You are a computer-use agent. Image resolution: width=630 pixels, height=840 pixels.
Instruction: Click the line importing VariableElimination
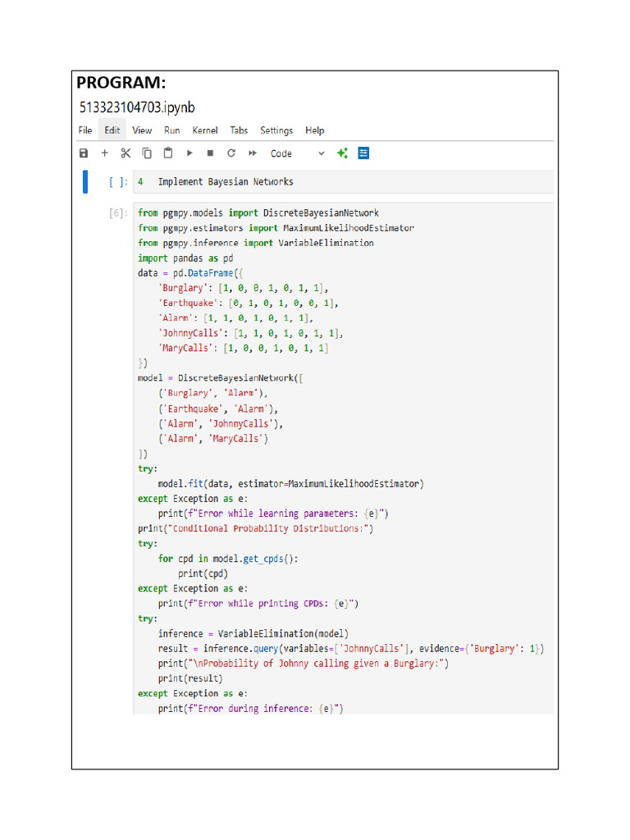pyautogui.click(x=256, y=243)
